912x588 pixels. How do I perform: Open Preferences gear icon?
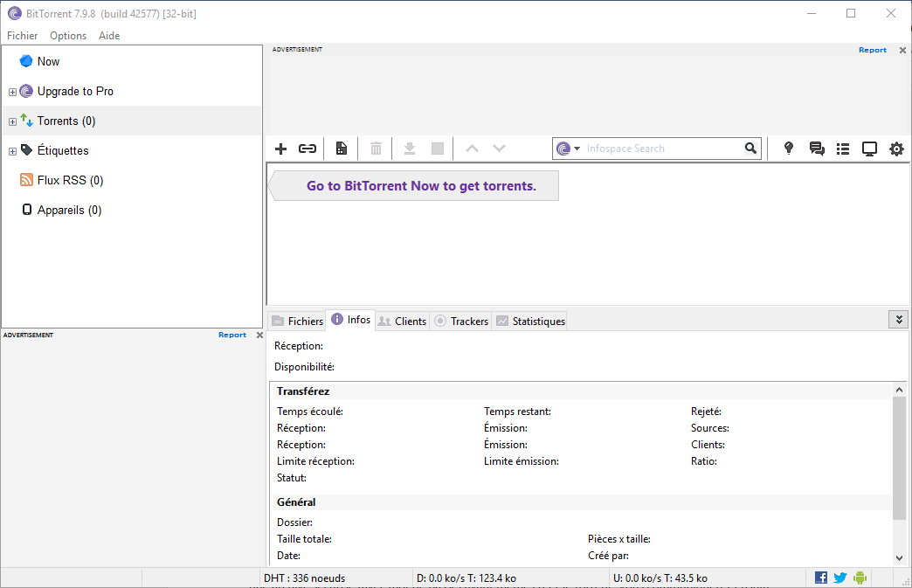point(896,149)
